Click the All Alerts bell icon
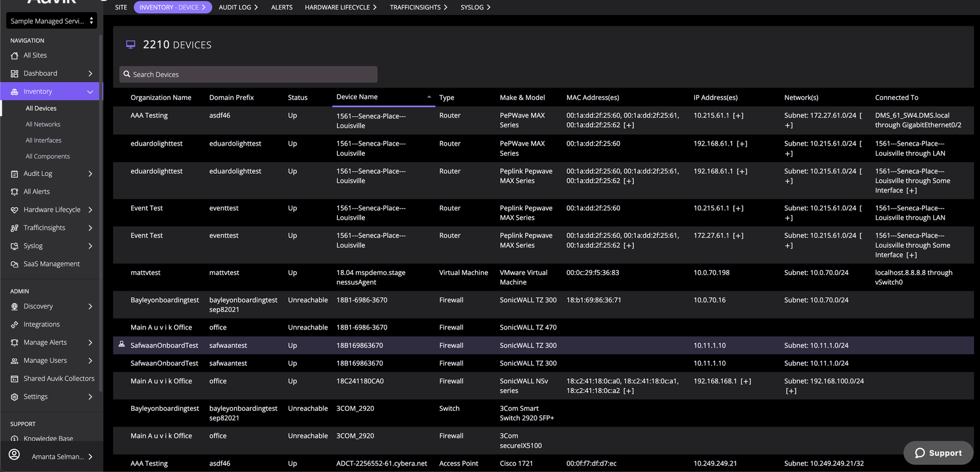The height and width of the screenshot is (472, 980). click(x=14, y=192)
